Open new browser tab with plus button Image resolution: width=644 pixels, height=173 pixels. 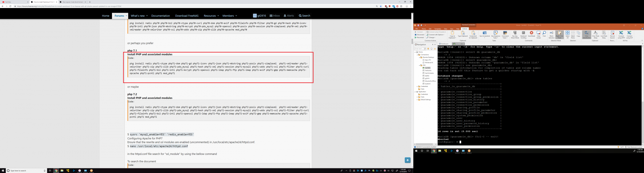coord(90,2)
